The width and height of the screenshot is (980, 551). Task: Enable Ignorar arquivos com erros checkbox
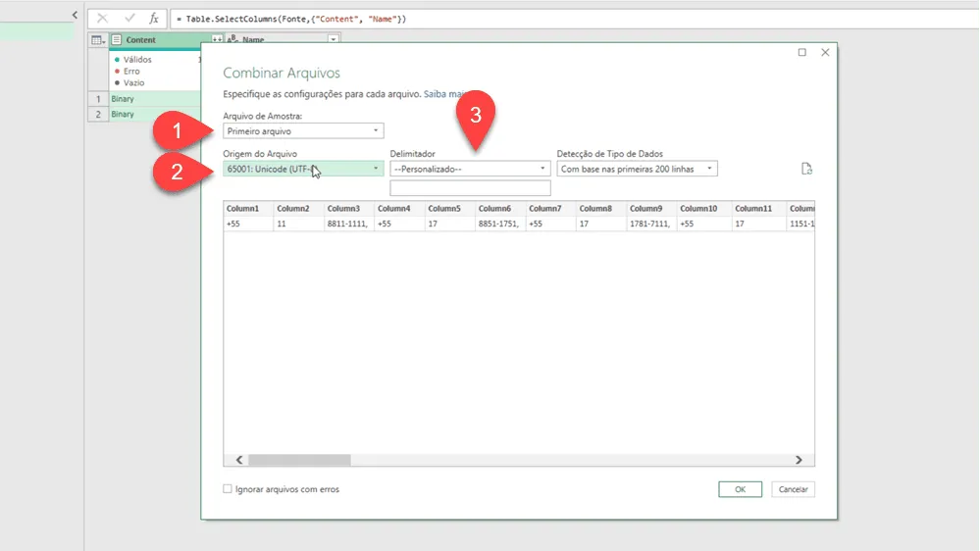pyautogui.click(x=228, y=489)
